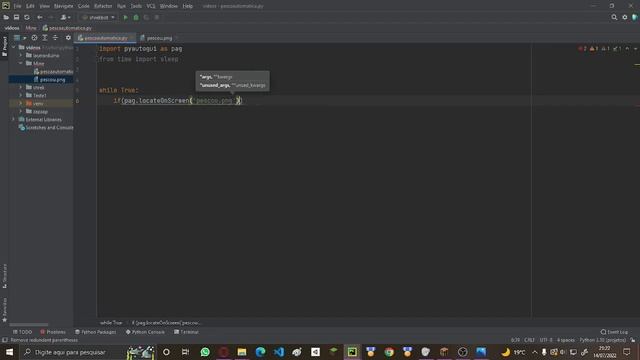Open the View menu
Viewport: 640px width, 360px height.
coord(44,6)
